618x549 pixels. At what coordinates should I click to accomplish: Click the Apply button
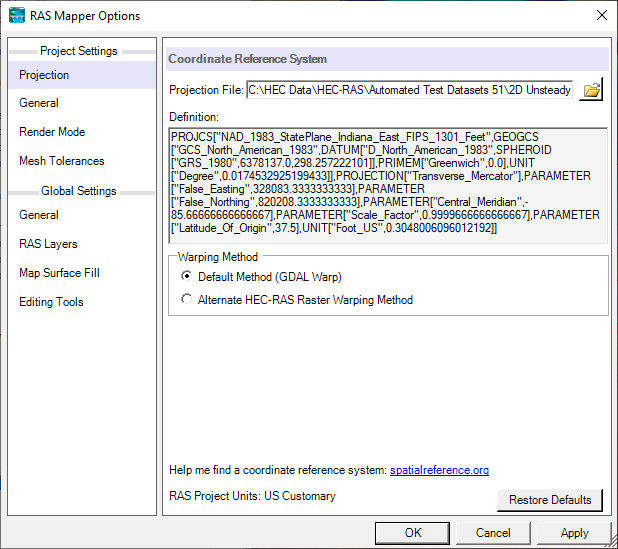click(574, 533)
